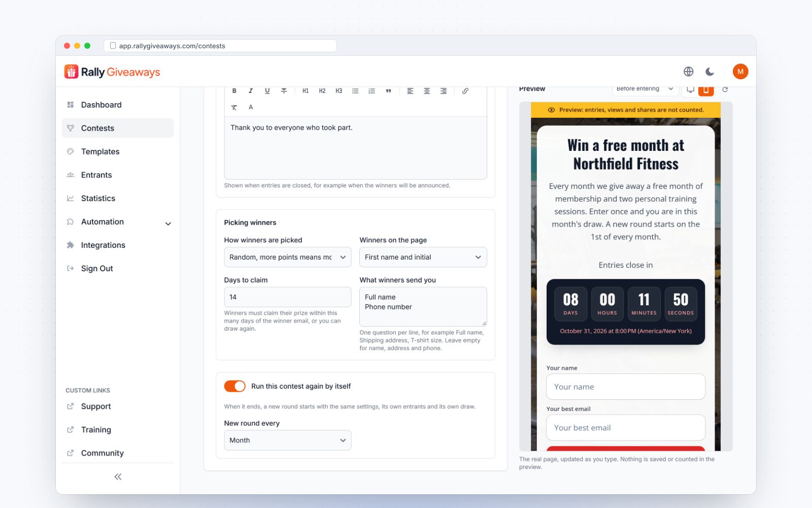
Task: Toggle off 'Run this contest again by itself'
Action: [x=235, y=386]
